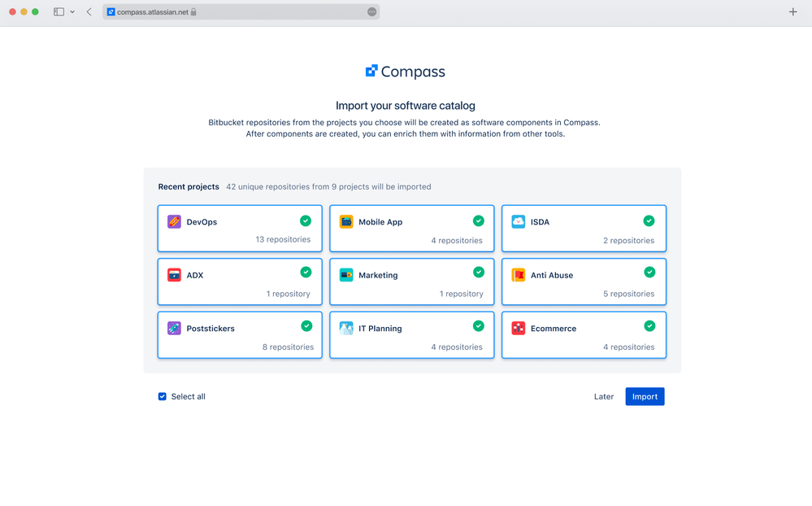Click '2 repositories' text in ISDA card
The image size is (812, 506).
(628, 241)
